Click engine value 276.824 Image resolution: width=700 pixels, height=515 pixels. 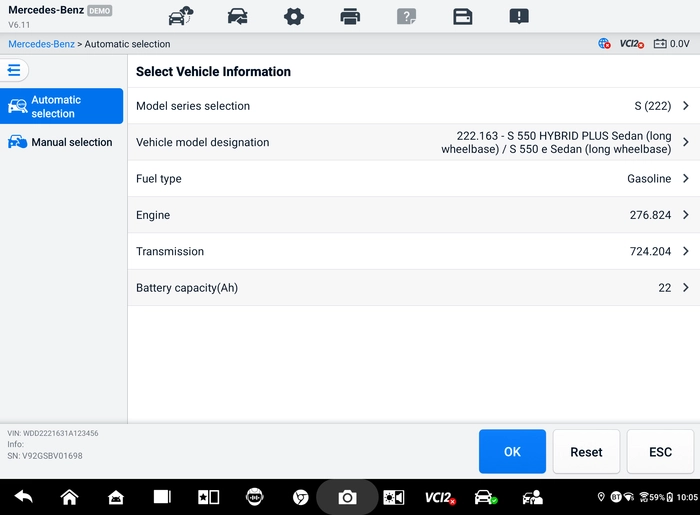650,215
